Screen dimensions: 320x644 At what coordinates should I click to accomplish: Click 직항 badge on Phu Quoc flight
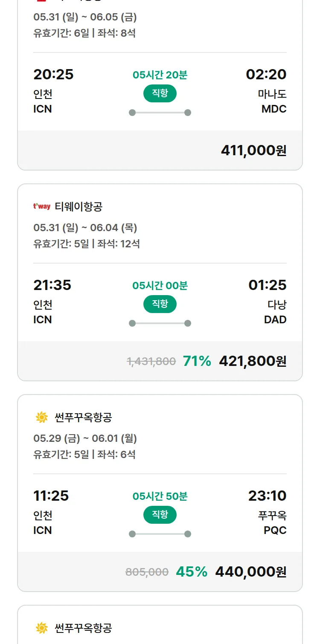(160, 515)
